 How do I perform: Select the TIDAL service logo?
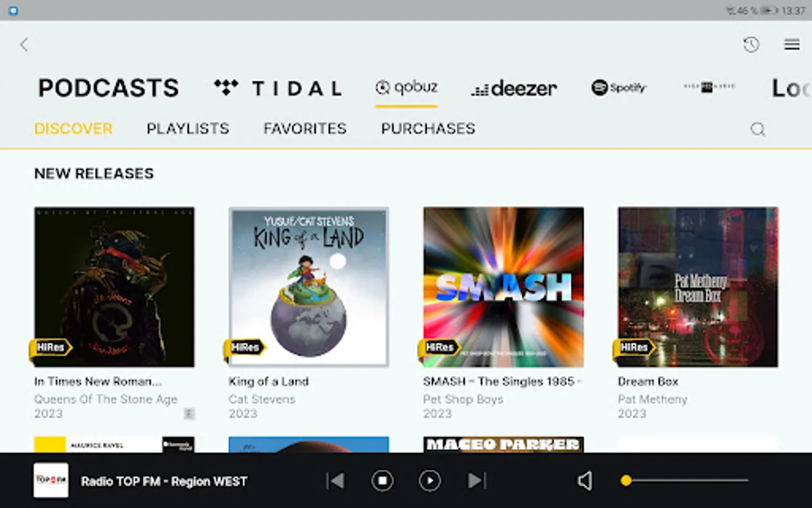point(278,88)
